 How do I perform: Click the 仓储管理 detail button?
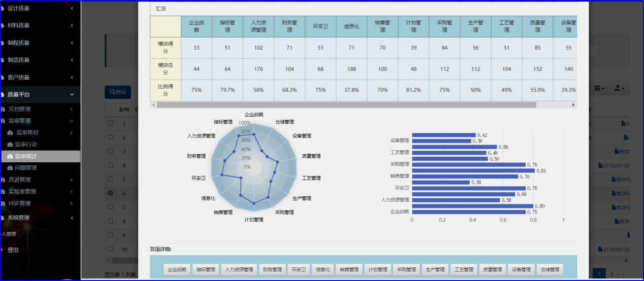[550, 270]
